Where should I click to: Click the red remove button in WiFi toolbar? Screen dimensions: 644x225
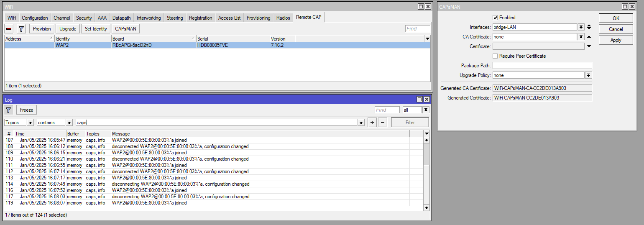pyautogui.click(x=9, y=29)
